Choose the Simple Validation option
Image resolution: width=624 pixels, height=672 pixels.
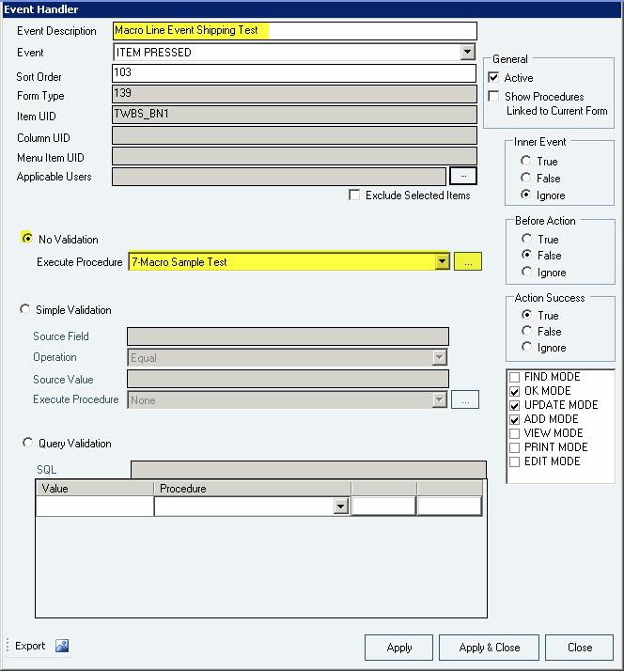tap(24, 309)
